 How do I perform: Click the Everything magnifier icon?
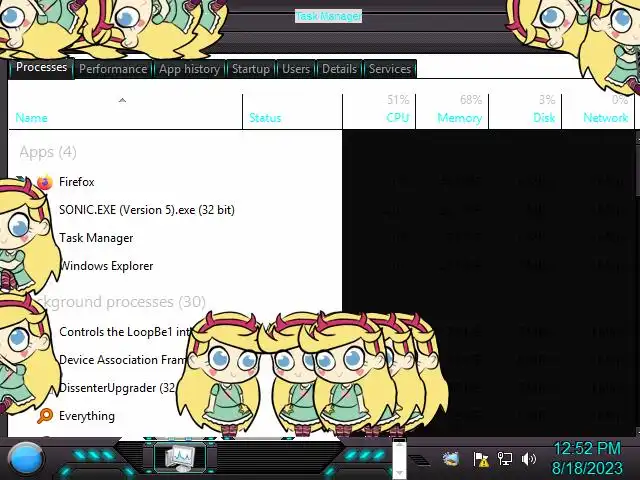tap(45, 416)
